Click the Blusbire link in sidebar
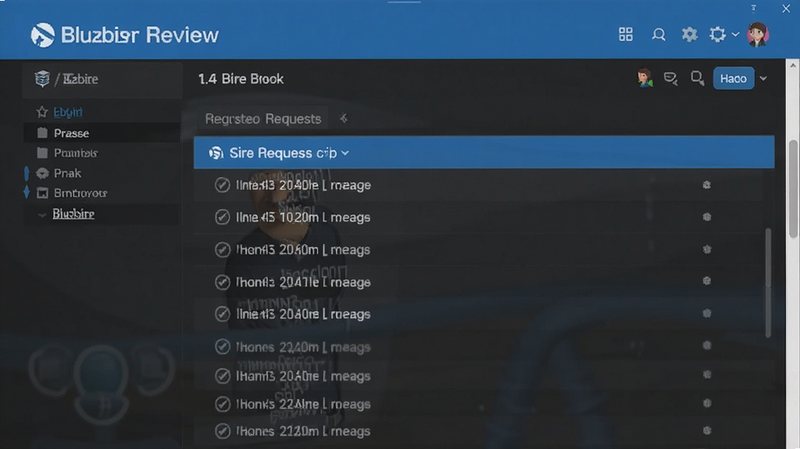The image size is (800, 449). coord(73,214)
